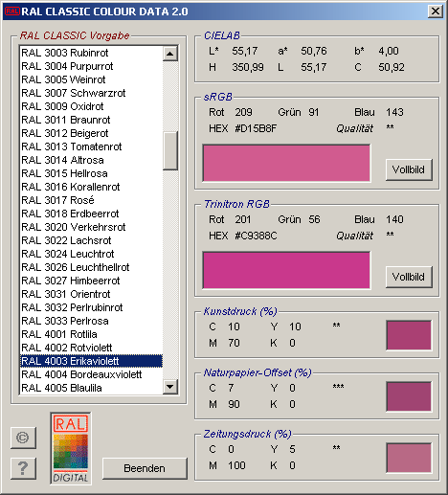448x495 pixels.
Task: Open help with the question mark button
Action: [x=23, y=468]
